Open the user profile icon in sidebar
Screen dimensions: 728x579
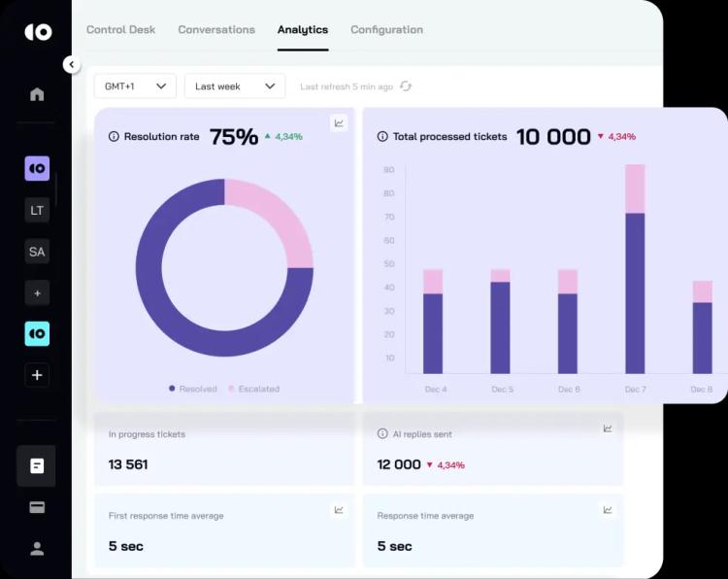[37, 548]
